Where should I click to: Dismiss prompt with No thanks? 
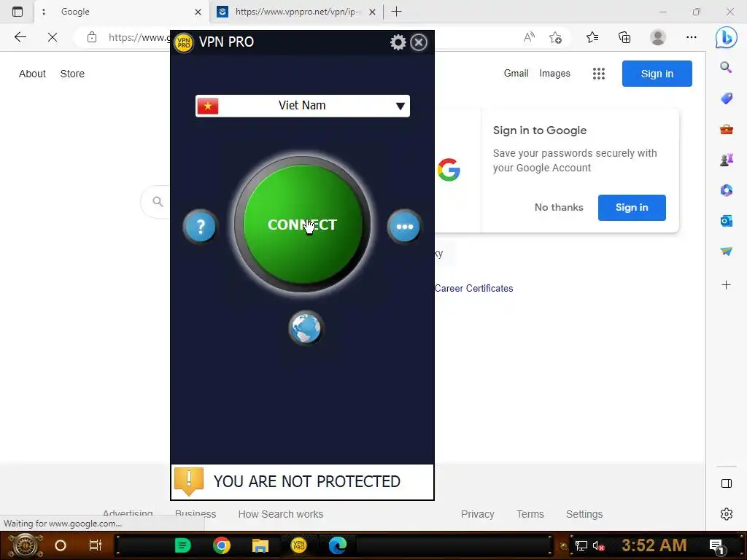558,208
